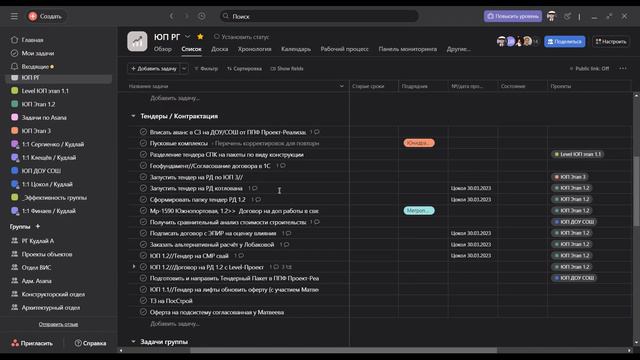This screenshot has width=640, height=360.
Task: Switch to the Хронология tab
Action: 255,49
